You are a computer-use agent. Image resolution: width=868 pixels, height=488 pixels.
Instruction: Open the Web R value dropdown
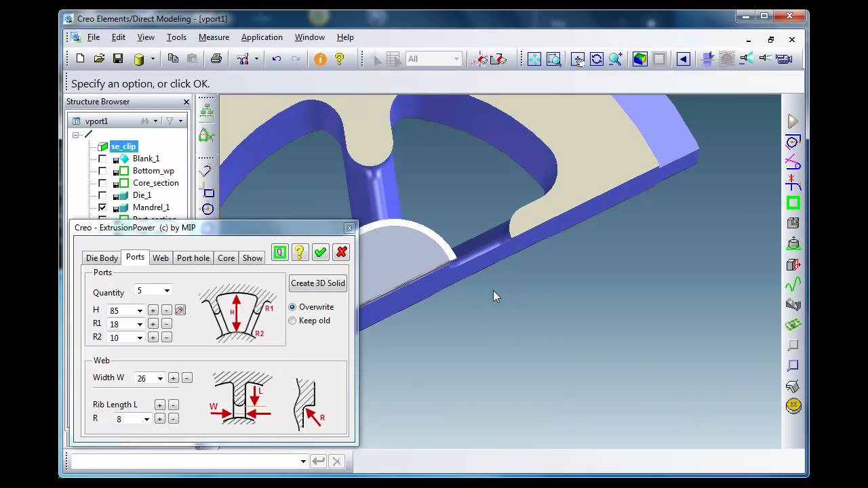click(x=146, y=419)
